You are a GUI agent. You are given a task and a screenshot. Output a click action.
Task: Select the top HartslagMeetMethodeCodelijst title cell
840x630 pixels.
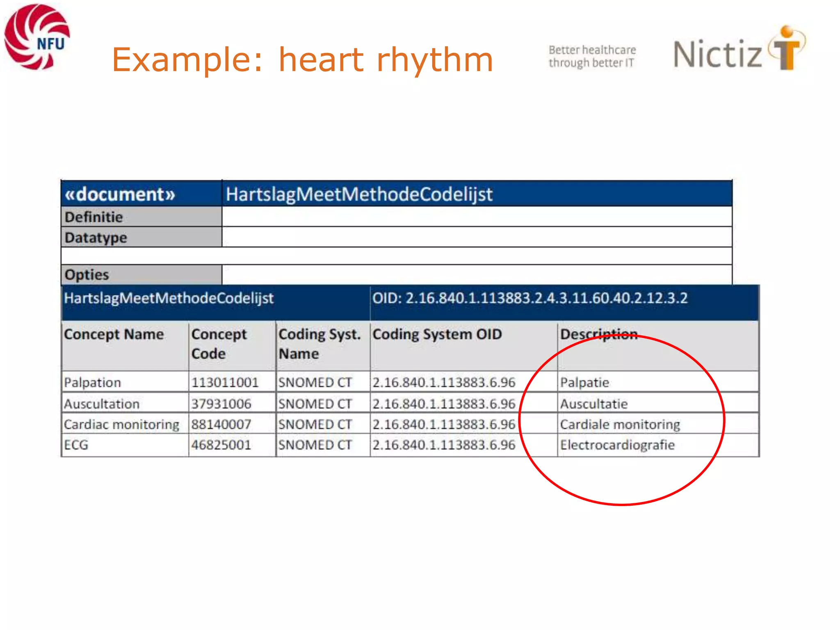click(x=477, y=194)
